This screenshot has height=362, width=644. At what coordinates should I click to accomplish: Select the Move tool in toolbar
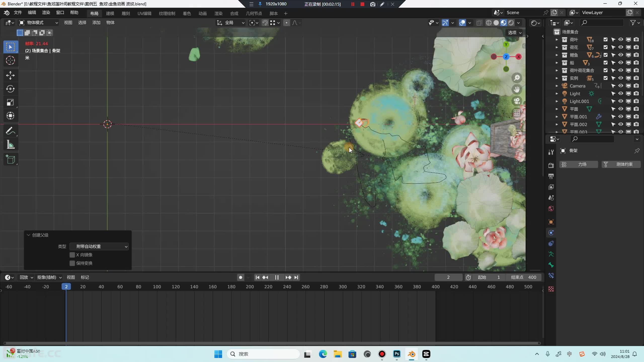click(10, 75)
